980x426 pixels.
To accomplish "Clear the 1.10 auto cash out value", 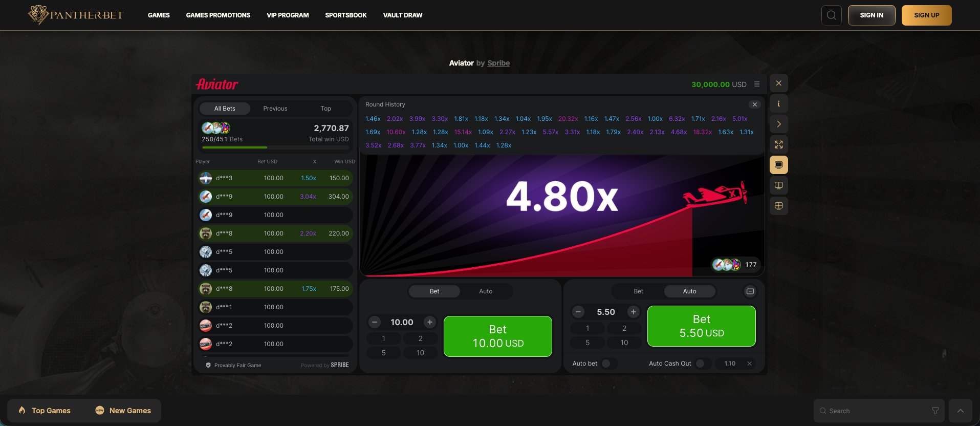I will pos(750,364).
